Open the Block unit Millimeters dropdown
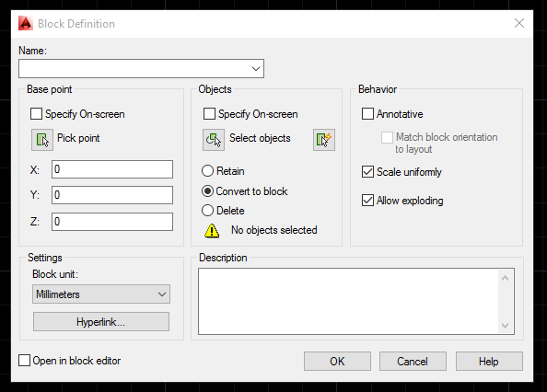547x392 pixels. tap(101, 294)
